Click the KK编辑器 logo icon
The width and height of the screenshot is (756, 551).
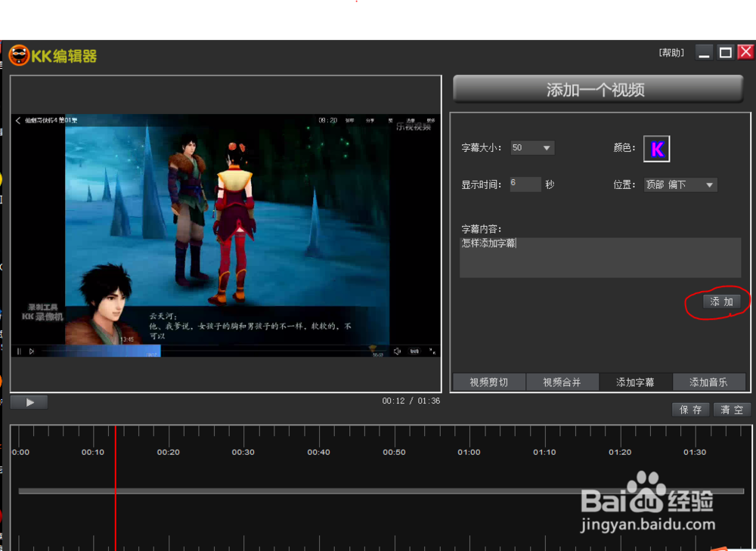pyautogui.click(x=20, y=55)
